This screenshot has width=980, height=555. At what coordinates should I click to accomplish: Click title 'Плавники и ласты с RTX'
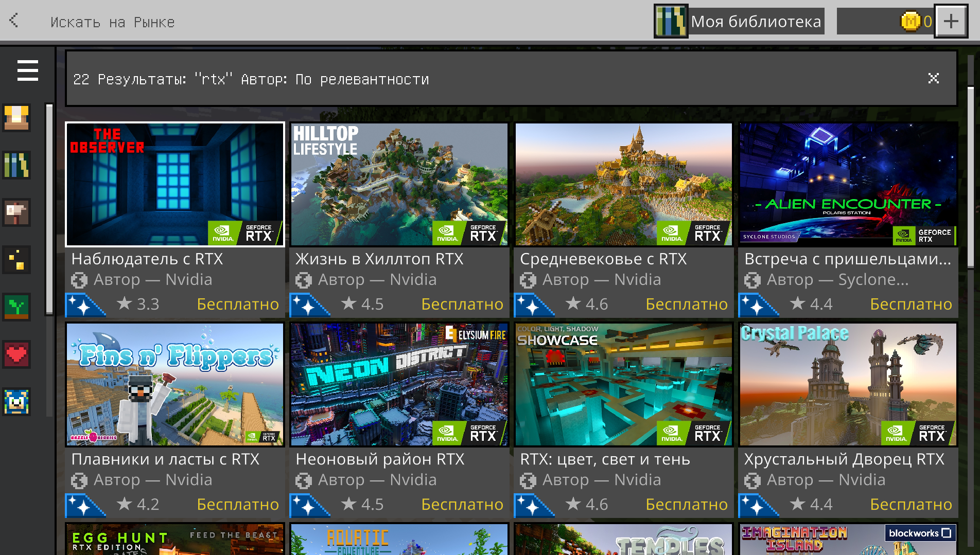click(x=165, y=459)
